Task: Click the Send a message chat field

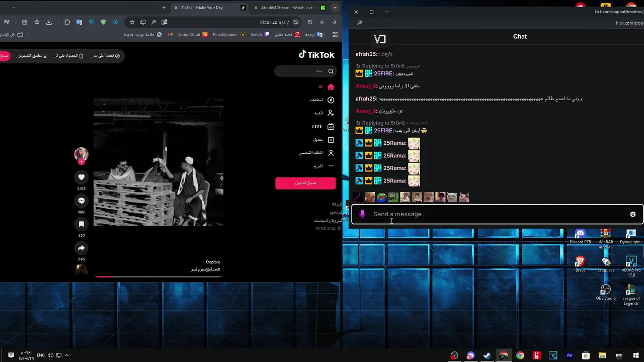Action: pos(497,214)
